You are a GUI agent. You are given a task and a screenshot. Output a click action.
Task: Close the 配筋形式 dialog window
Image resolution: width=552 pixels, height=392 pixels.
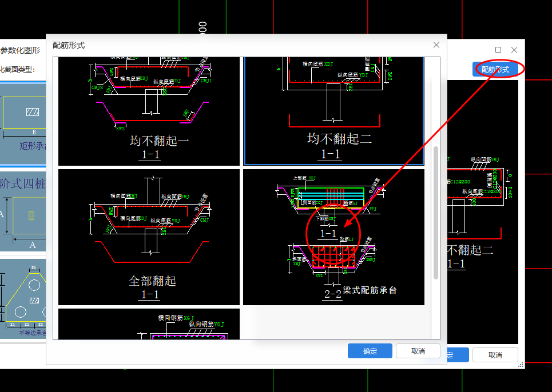click(436, 45)
